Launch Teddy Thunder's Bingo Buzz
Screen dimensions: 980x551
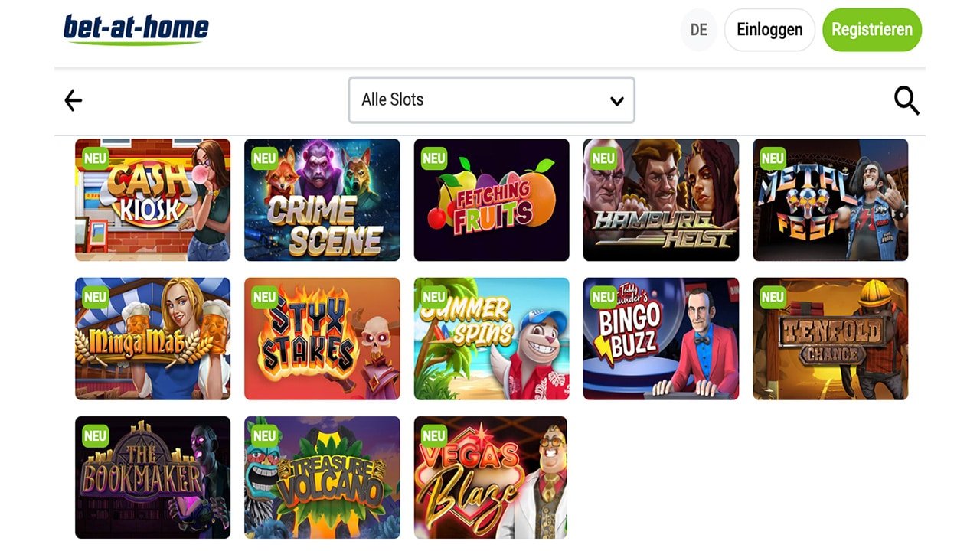point(660,338)
